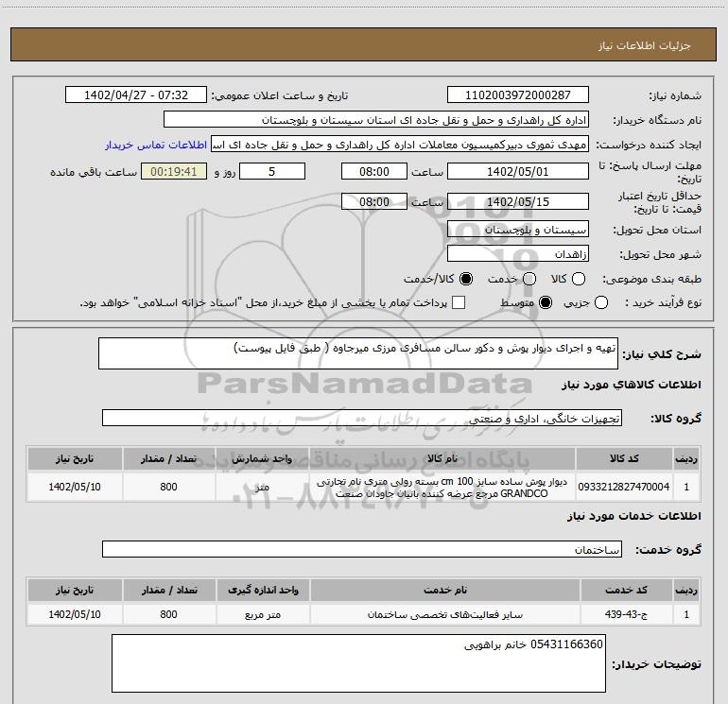Select the خدمت radio button
Screen dimensions: 728x704
click(x=529, y=279)
